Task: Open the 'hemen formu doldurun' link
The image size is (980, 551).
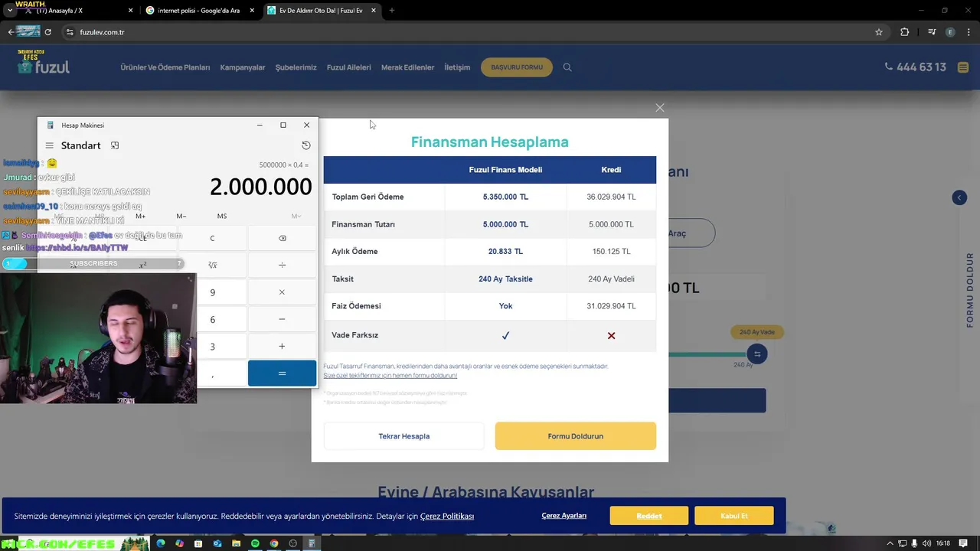Action: [390, 375]
